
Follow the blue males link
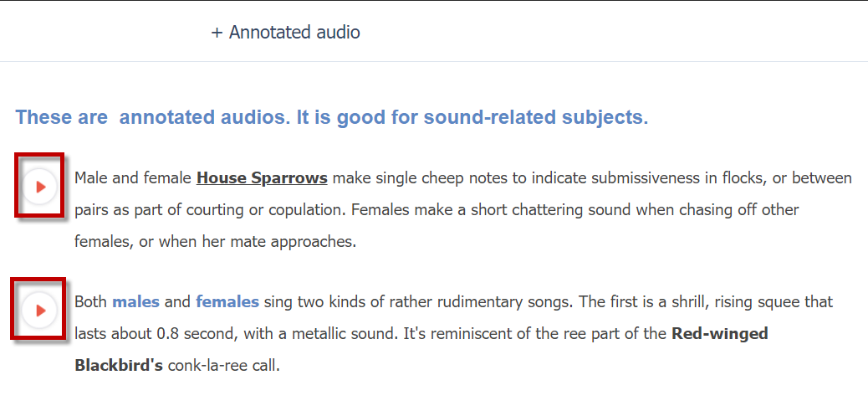click(135, 302)
